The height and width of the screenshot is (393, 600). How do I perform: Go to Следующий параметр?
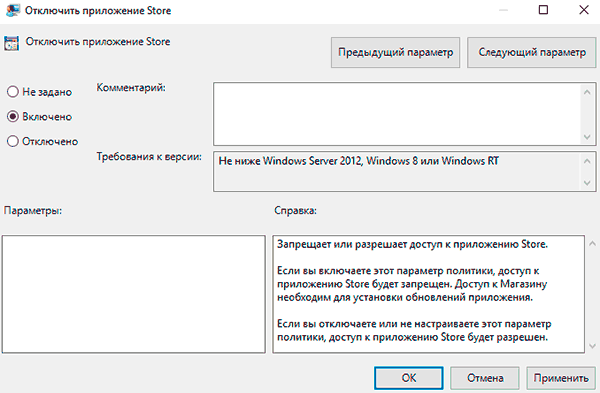[x=532, y=52]
